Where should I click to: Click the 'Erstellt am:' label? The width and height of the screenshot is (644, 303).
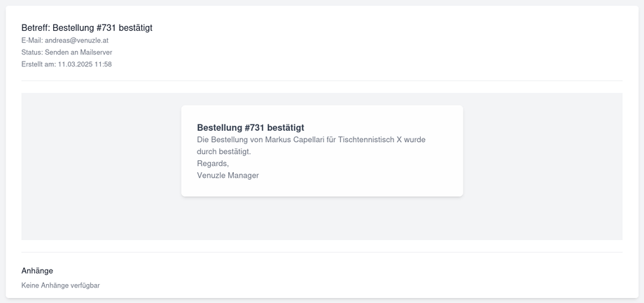(x=38, y=64)
